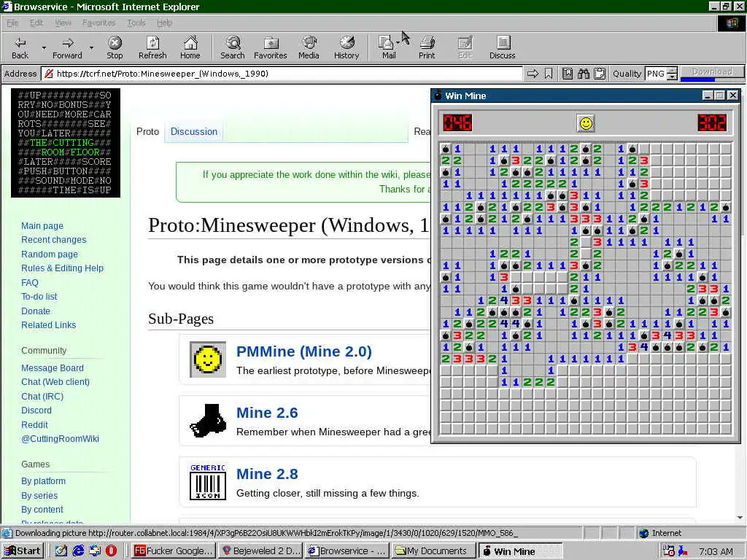Open the By platform link
747x560 pixels.
pos(43,481)
